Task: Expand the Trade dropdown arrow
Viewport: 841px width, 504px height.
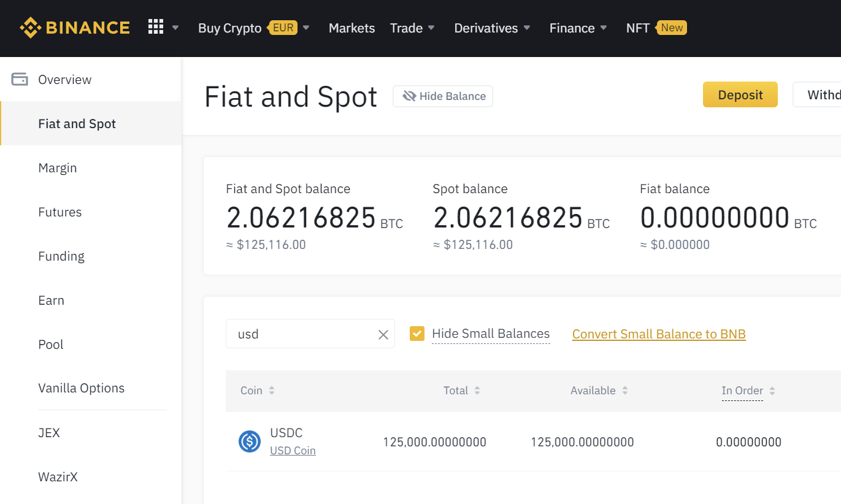Action: click(431, 28)
